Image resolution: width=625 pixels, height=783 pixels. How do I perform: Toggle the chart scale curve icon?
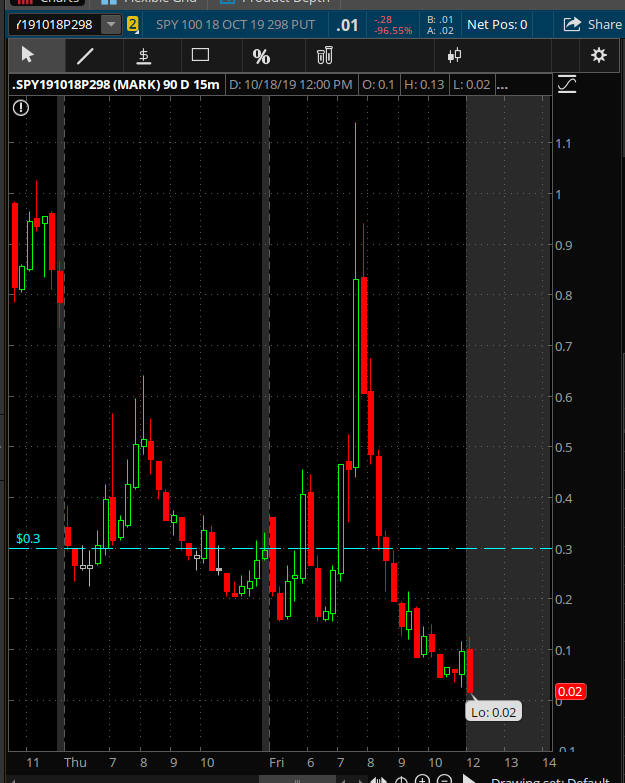(x=567, y=84)
